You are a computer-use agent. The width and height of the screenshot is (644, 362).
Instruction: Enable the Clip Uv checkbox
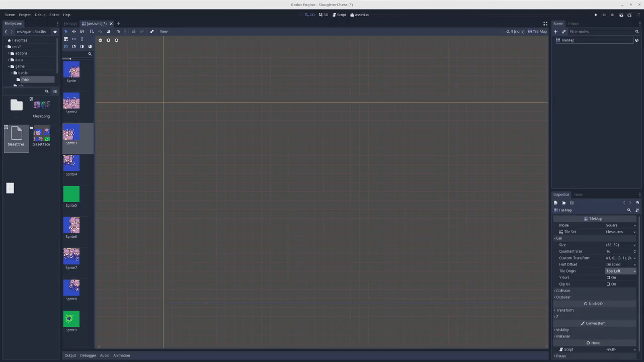point(608,284)
